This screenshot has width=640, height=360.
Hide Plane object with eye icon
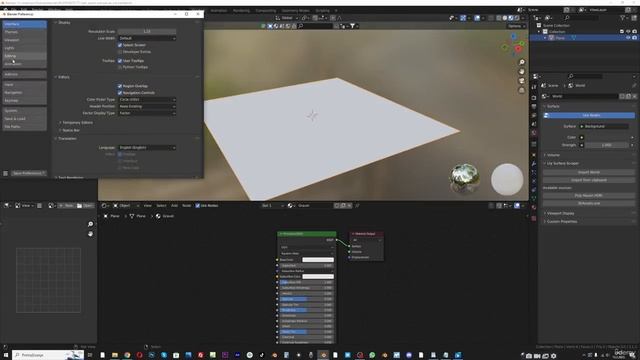pyautogui.click(x=628, y=38)
